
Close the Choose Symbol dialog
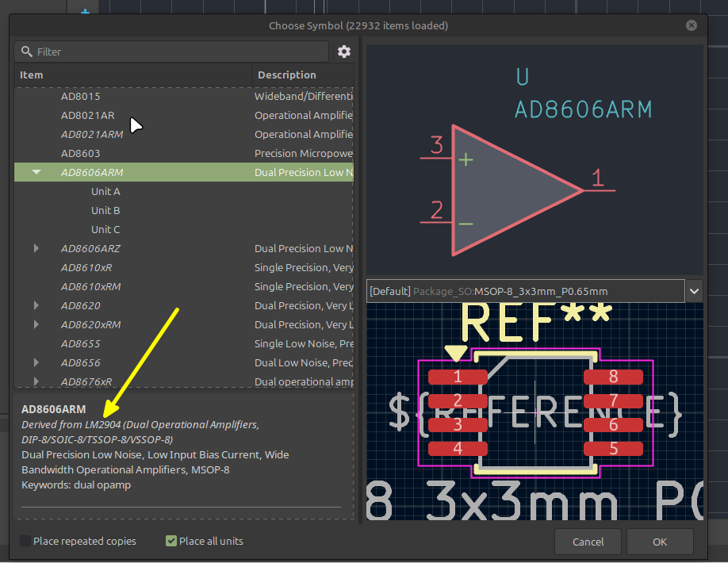pos(692,25)
